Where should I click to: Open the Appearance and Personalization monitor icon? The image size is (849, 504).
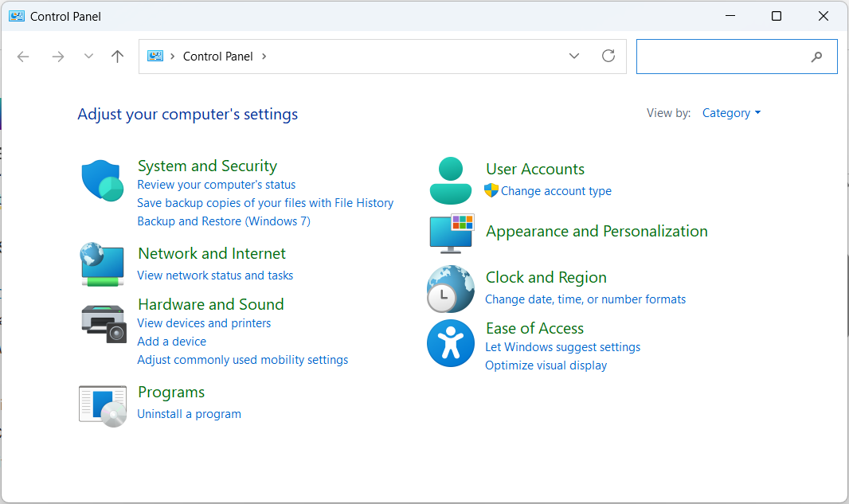pyautogui.click(x=452, y=234)
